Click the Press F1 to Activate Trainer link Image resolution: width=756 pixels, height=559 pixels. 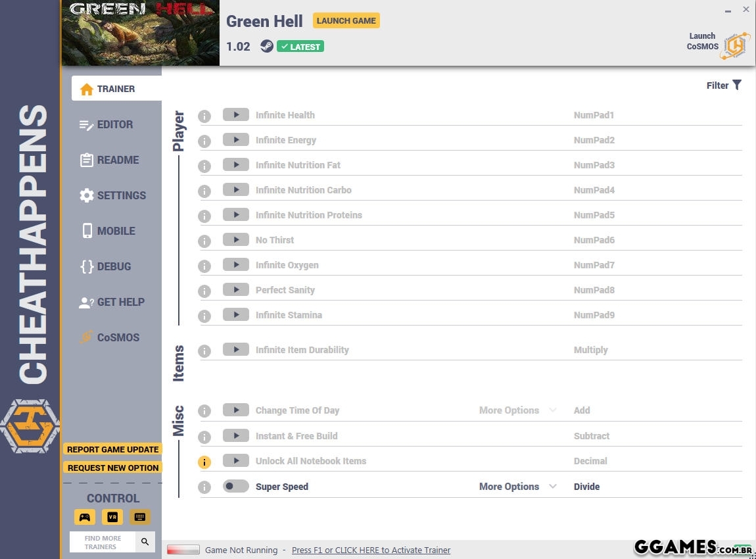pos(371,550)
